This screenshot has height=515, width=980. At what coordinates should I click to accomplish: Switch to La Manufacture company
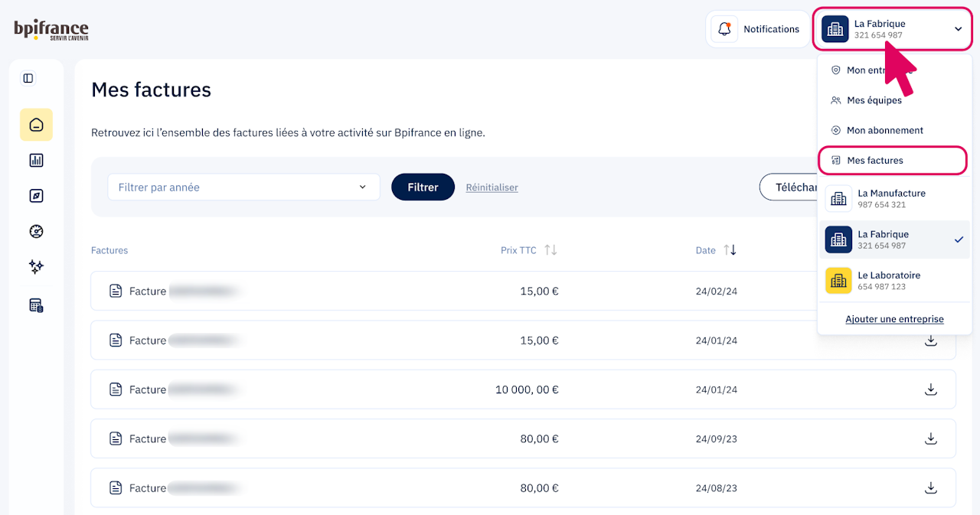click(x=894, y=199)
